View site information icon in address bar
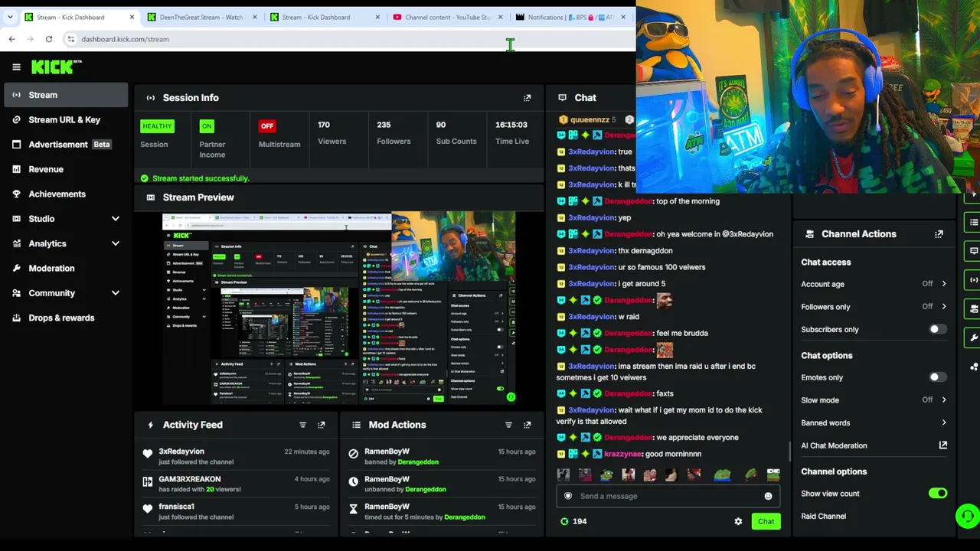The height and width of the screenshot is (551, 980). (70, 39)
